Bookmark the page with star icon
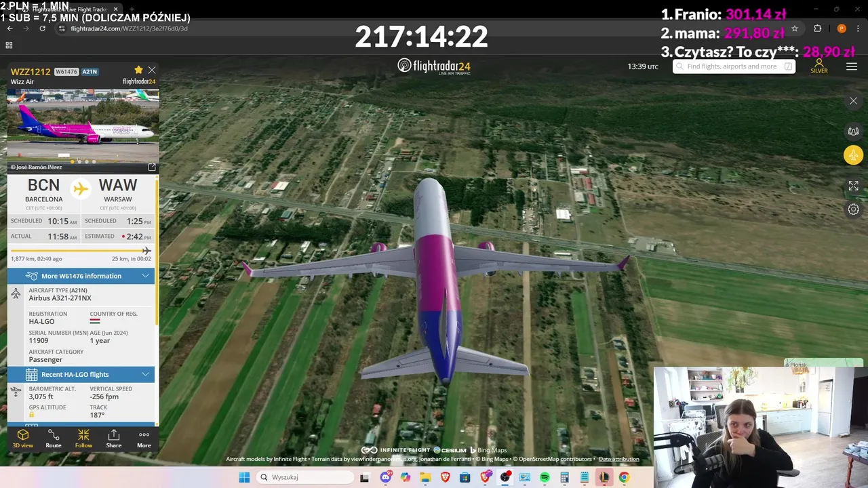Screen dimensions: 868x488 795,28
